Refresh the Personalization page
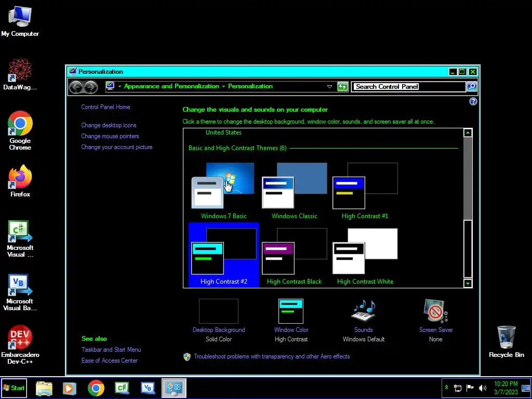Image resolution: width=532 pixels, height=399 pixels. coord(343,87)
